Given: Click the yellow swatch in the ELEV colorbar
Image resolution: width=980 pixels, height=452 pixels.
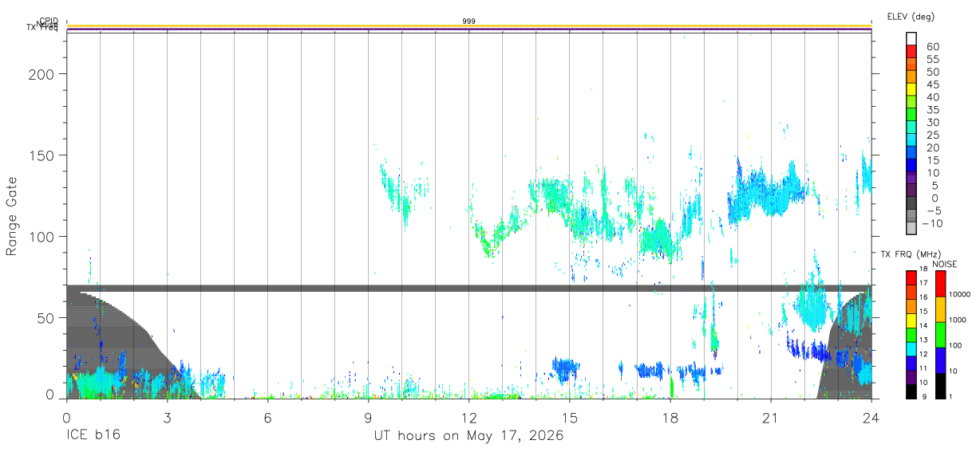Looking at the screenshot, I should click(x=911, y=90).
